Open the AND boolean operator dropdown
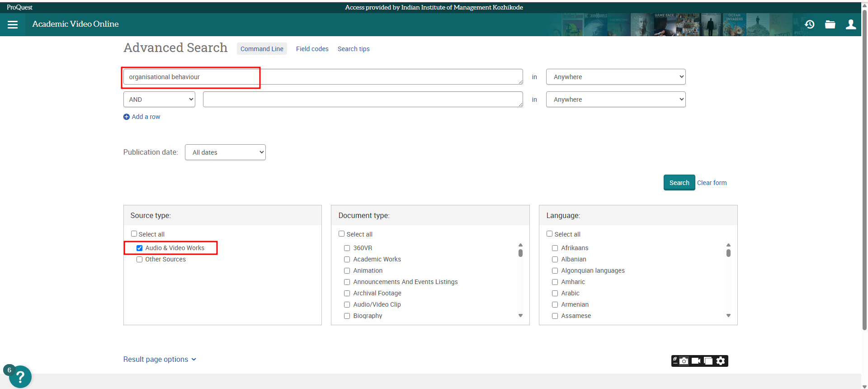The height and width of the screenshot is (389, 868). tap(159, 100)
